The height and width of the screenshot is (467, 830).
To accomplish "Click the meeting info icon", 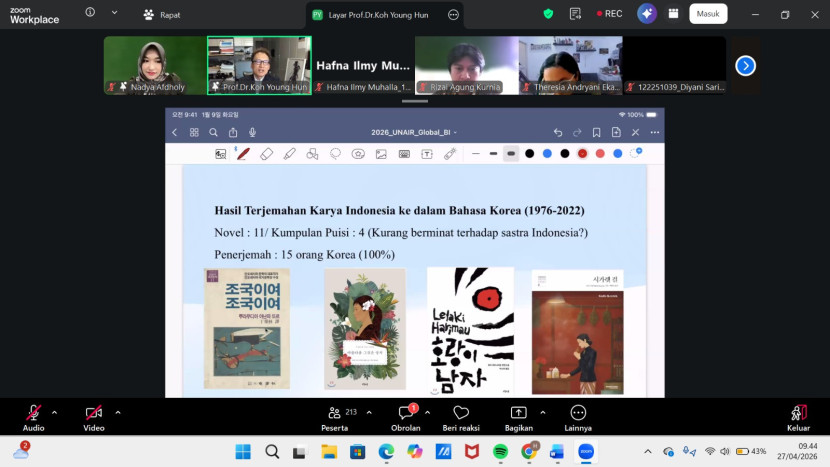I will tap(90, 12).
